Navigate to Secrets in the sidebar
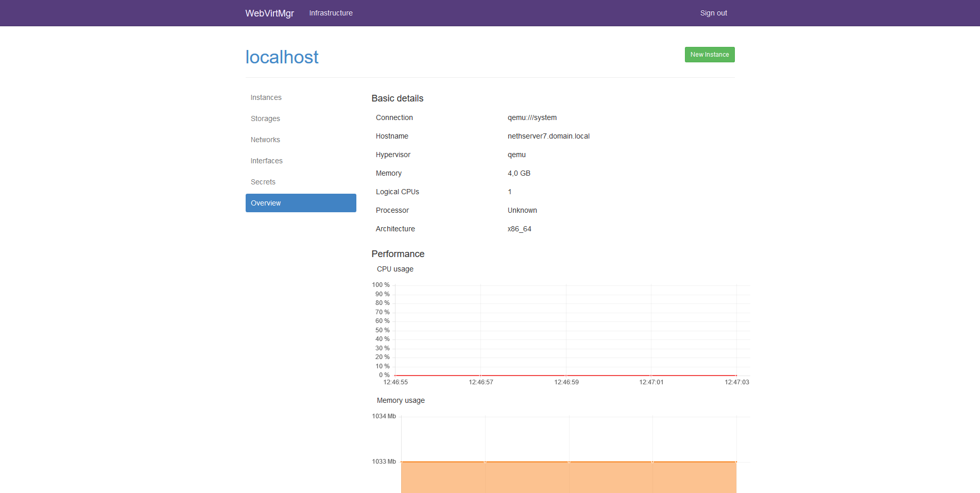This screenshot has height=493, width=980. click(263, 182)
